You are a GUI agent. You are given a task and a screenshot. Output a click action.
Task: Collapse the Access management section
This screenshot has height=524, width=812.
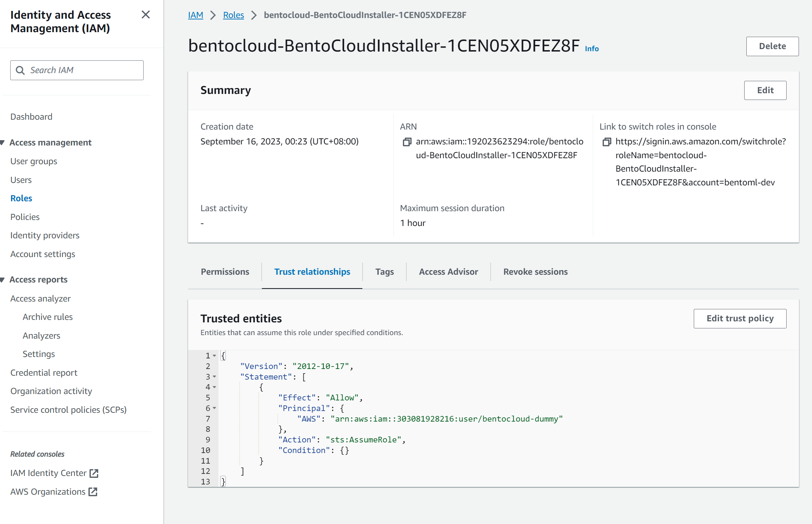2,143
